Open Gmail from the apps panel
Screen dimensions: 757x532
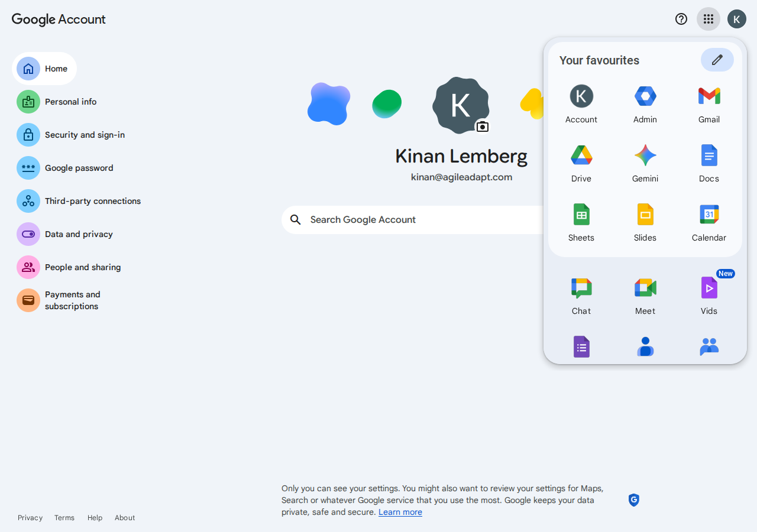pos(709,103)
